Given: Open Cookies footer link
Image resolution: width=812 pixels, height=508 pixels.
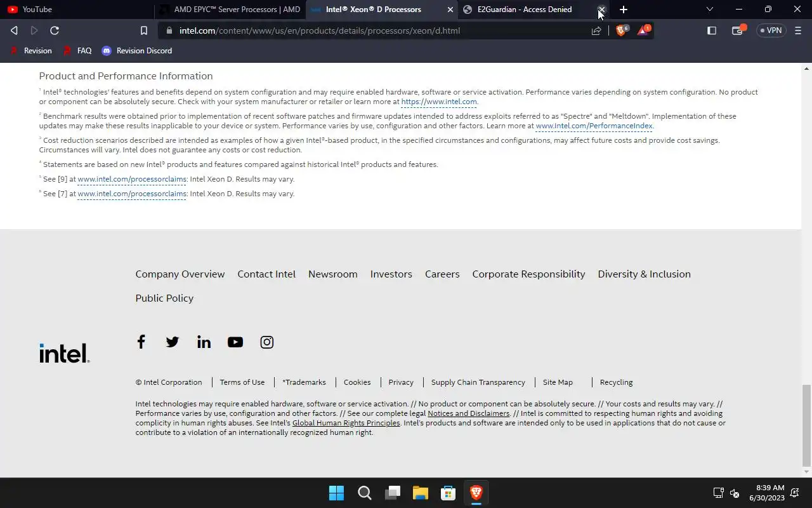Looking at the screenshot, I should pyautogui.click(x=357, y=382).
